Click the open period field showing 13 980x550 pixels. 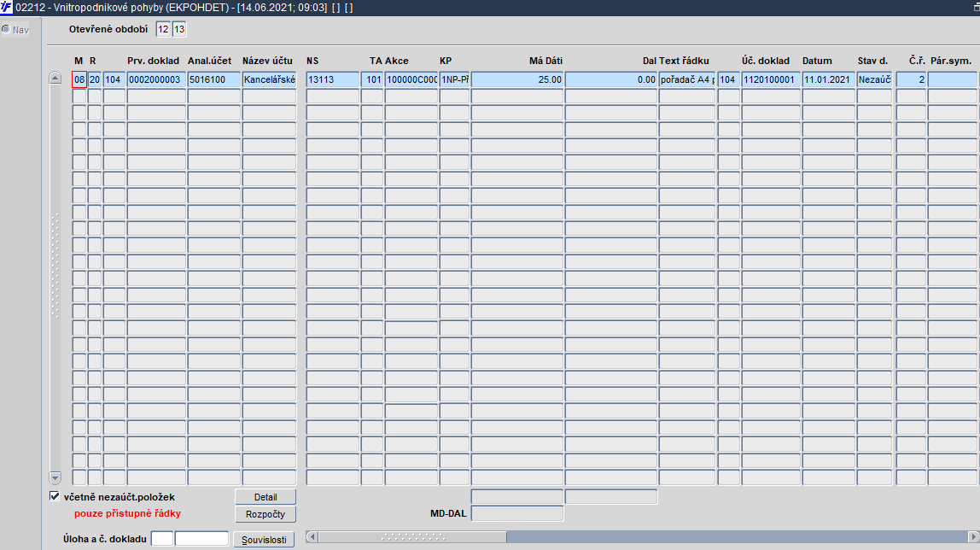tap(178, 29)
